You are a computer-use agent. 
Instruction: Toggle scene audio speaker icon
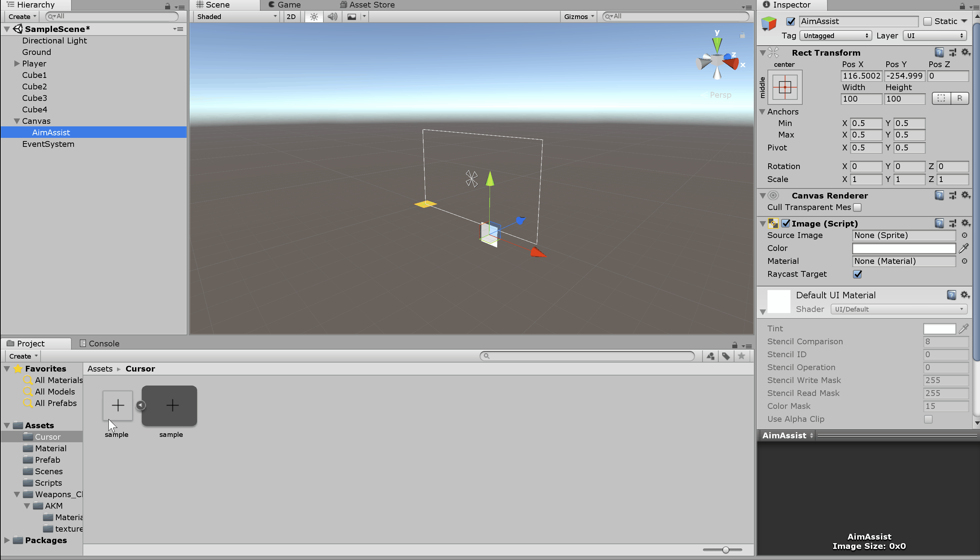pyautogui.click(x=332, y=17)
